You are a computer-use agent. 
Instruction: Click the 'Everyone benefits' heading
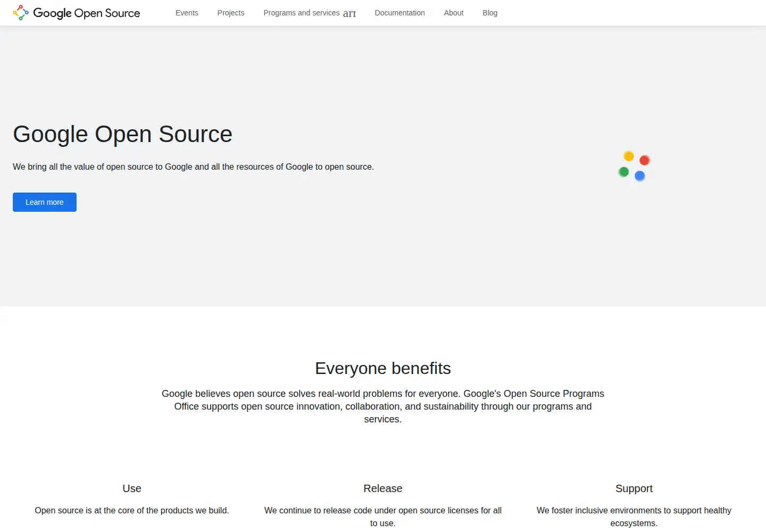(x=383, y=368)
